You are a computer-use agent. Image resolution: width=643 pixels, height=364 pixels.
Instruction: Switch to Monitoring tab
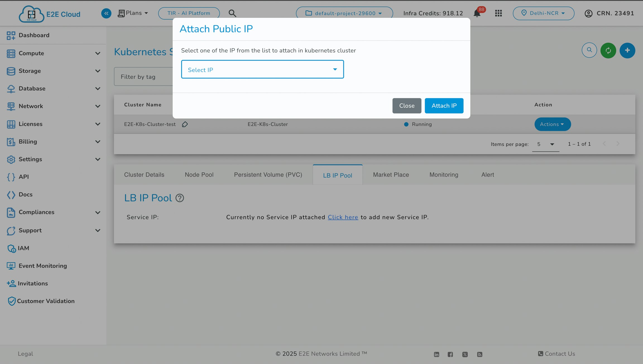pos(444,175)
